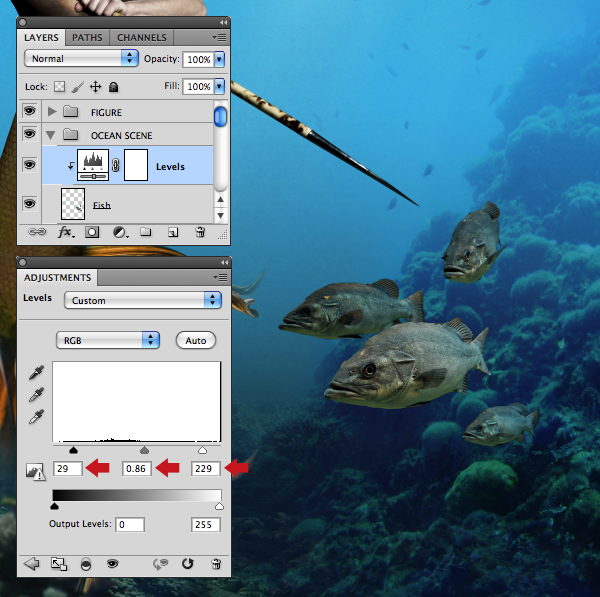600x597 pixels.
Task: Delete layer with Layers panel trash icon
Action: point(200,232)
